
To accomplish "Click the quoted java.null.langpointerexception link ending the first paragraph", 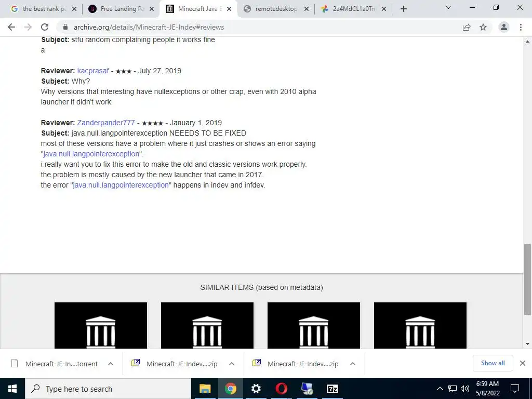I will click(91, 154).
